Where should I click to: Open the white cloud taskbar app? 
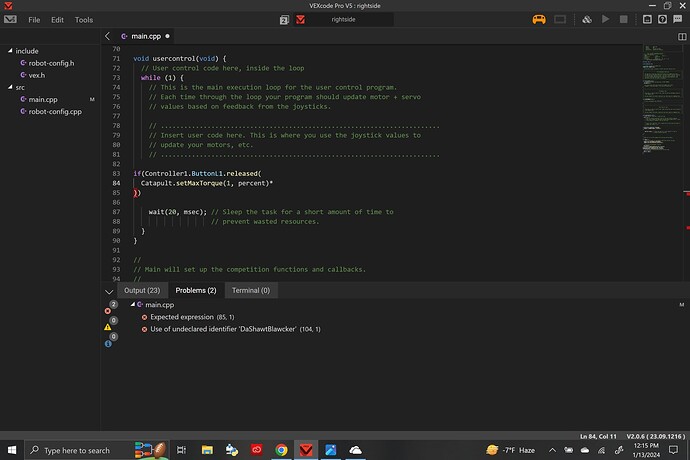(x=355, y=450)
